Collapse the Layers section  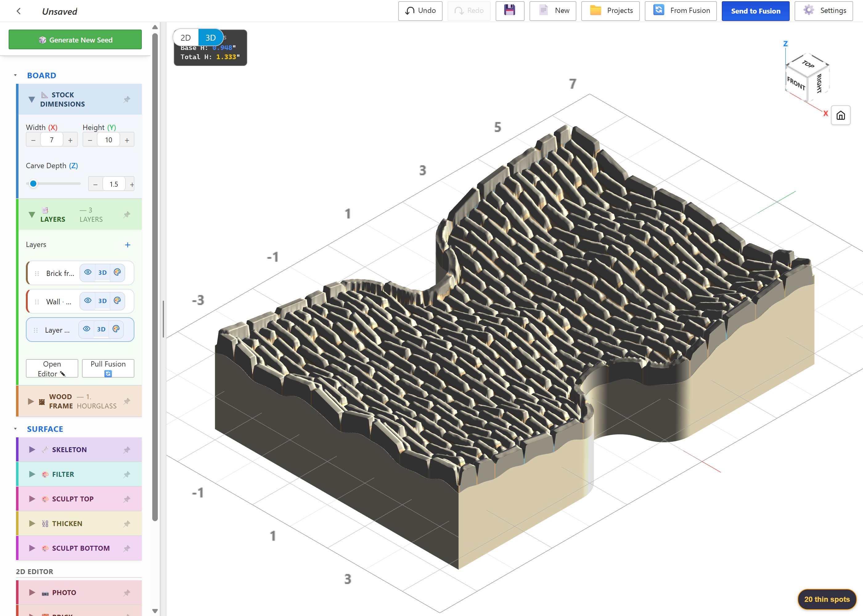[32, 215]
